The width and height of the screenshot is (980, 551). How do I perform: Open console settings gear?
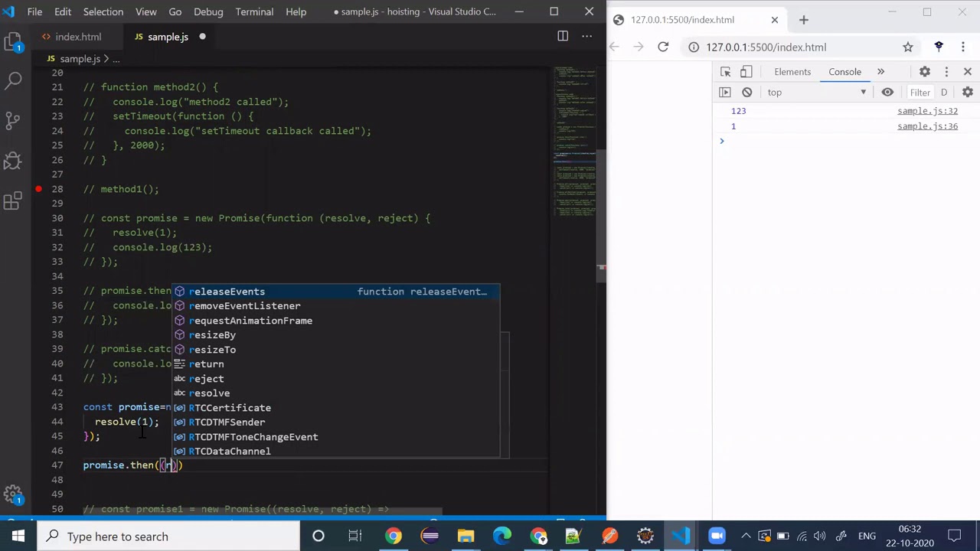[x=968, y=92]
